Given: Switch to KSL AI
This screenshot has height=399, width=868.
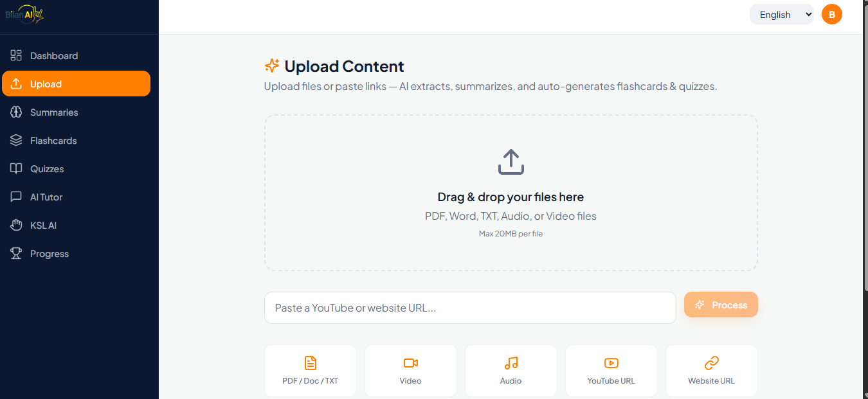Looking at the screenshot, I should [77, 226].
